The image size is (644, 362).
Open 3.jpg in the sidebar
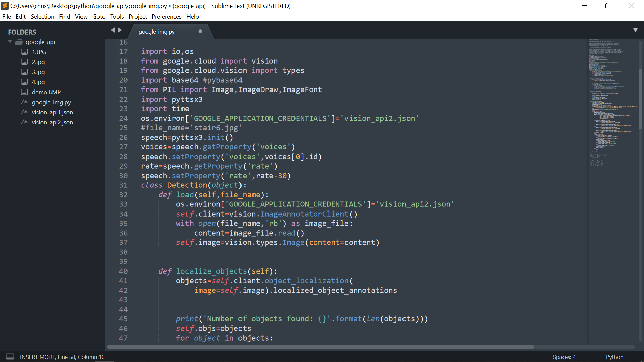pyautogui.click(x=38, y=72)
